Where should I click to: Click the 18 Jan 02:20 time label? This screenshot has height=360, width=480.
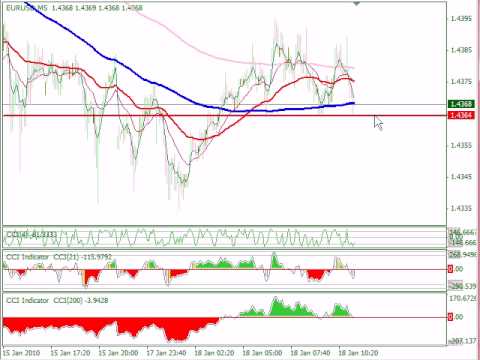215,353
